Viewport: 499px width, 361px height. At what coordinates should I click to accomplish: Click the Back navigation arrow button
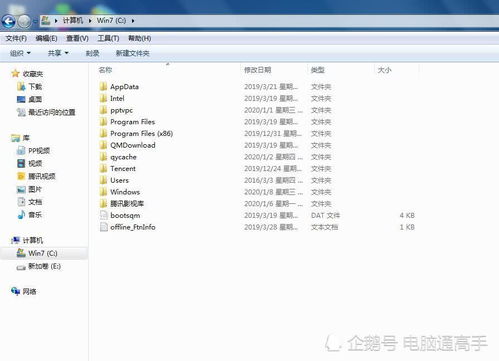click(9, 21)
